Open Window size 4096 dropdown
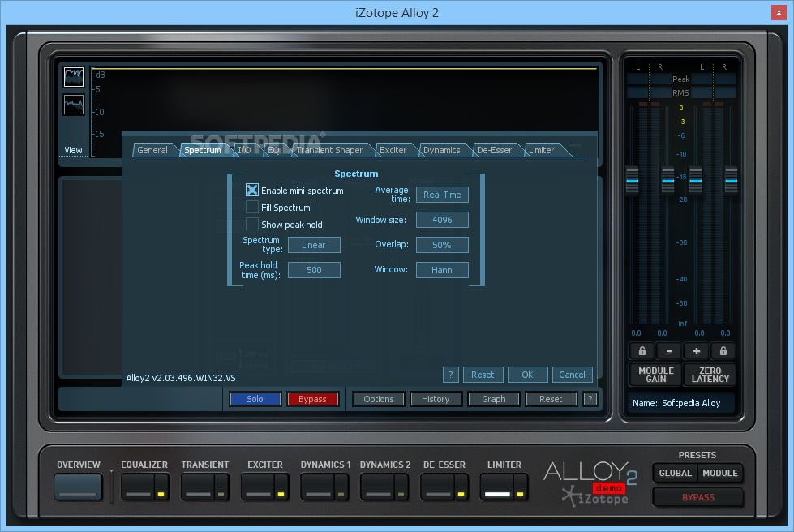The height and width of the screenshot is (532, 794). (442, 220)
